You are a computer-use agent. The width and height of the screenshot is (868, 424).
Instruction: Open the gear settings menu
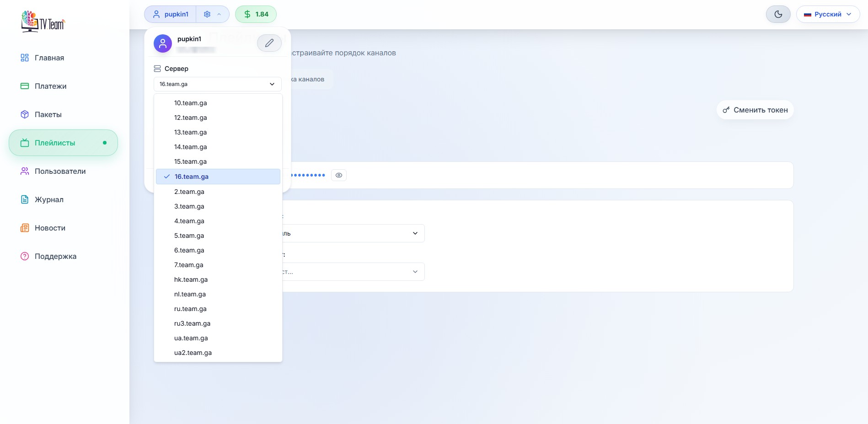(x=212, y=14)
